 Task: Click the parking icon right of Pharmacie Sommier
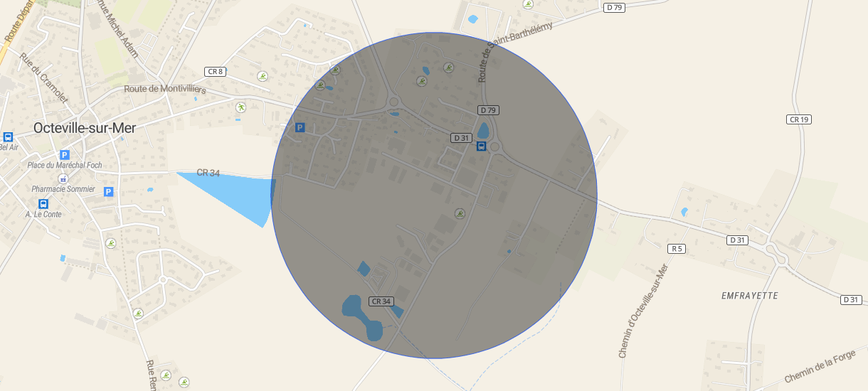pyautogui.click(x=109, y=191)
